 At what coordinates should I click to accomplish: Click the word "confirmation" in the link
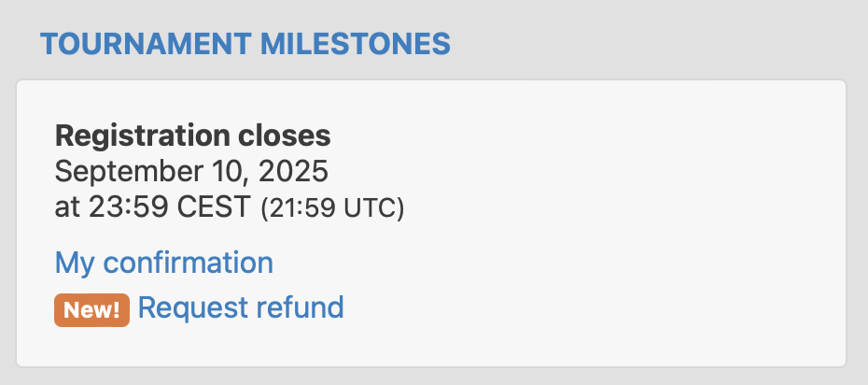pyautogui.click(x=189, y=262)
